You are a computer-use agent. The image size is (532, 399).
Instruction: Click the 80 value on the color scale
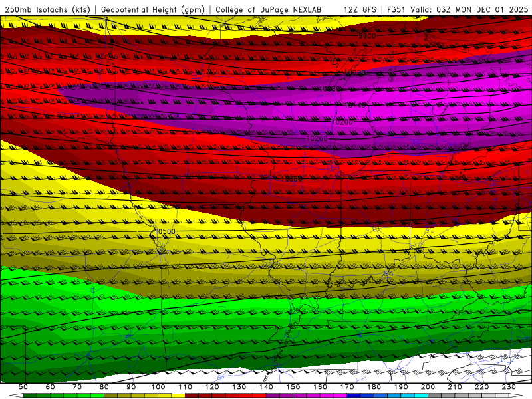point(104,387)
